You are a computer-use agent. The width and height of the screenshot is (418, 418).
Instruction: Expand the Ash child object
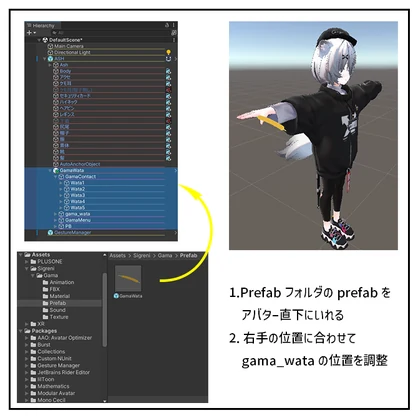(50, 65)
